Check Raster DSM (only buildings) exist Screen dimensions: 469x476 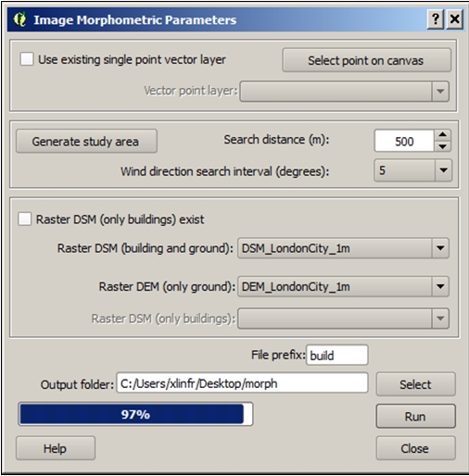(x=24, y=219)
